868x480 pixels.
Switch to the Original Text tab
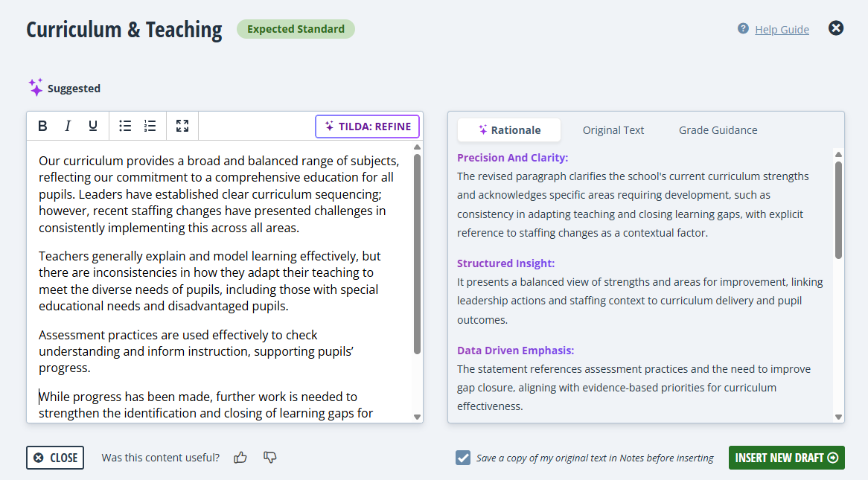613,129
